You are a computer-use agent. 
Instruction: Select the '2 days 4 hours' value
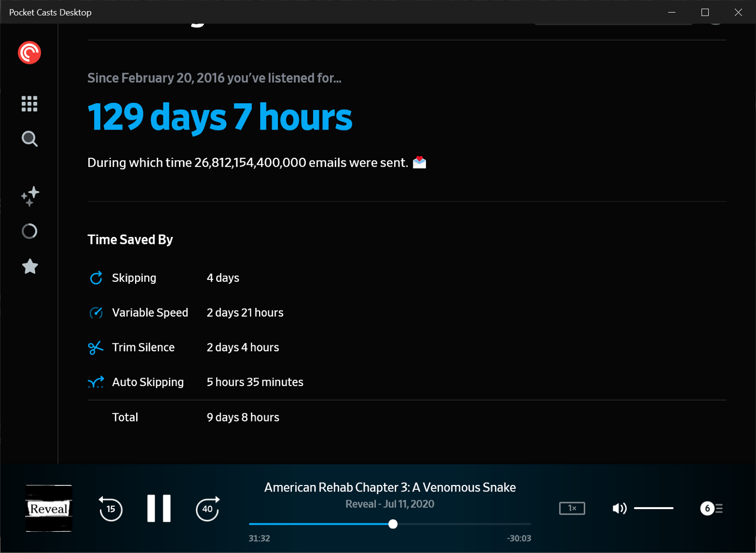coord(243,347)
